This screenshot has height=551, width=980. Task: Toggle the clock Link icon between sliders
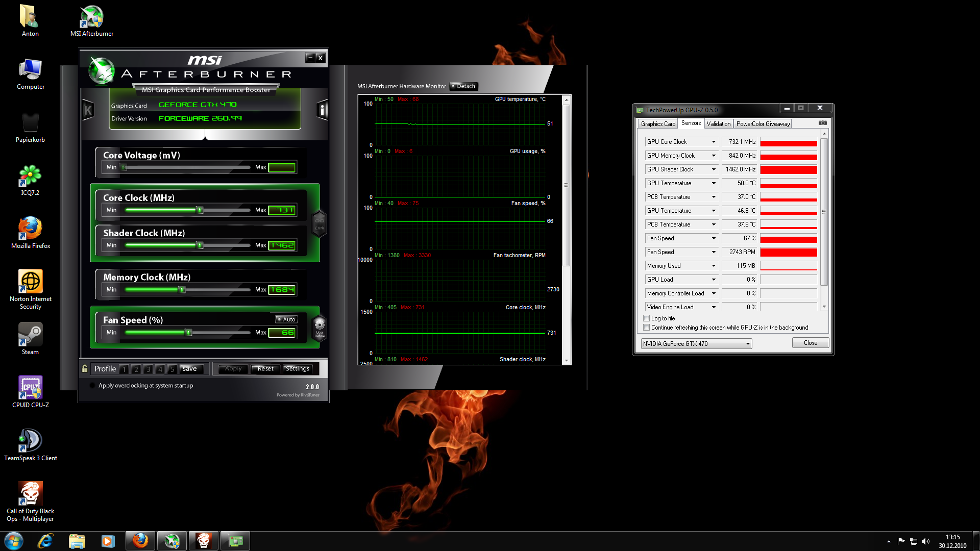pyautogui.click(x=320, y=223)
